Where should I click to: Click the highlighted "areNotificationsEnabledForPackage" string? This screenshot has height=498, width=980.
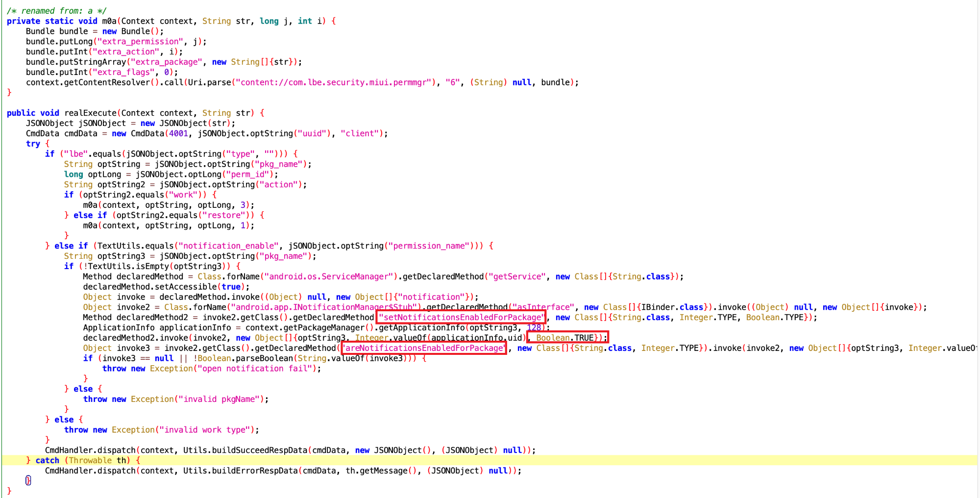[424, 348]
